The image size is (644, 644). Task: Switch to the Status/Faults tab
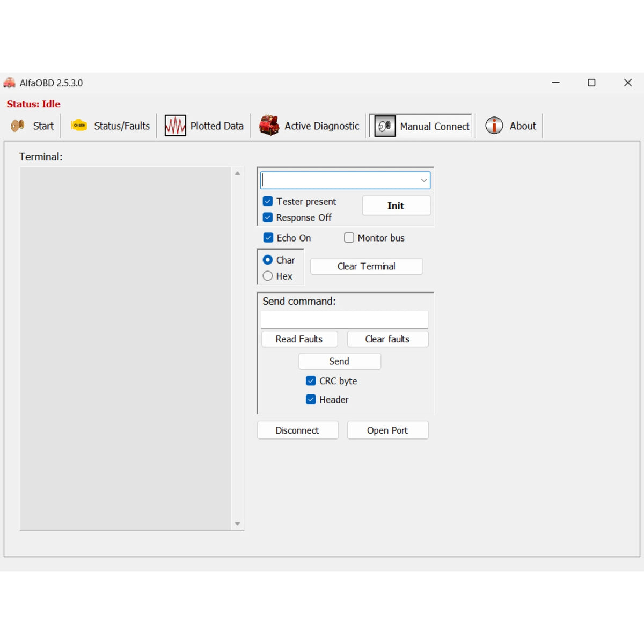coord(121,126)
